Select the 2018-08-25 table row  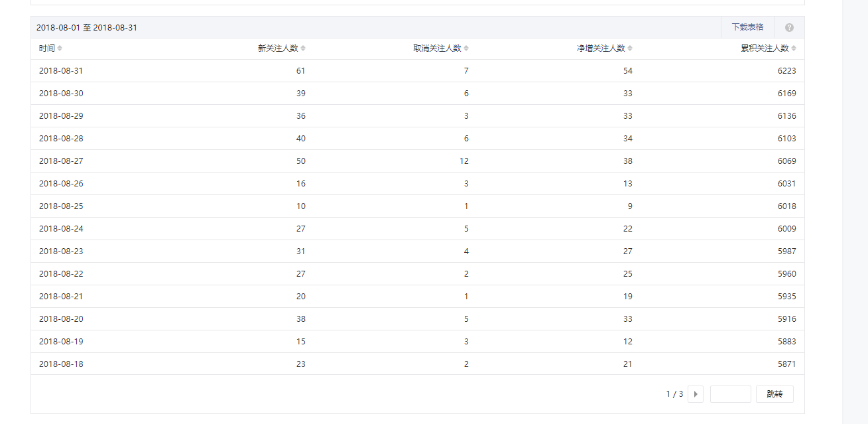(398, 206)
